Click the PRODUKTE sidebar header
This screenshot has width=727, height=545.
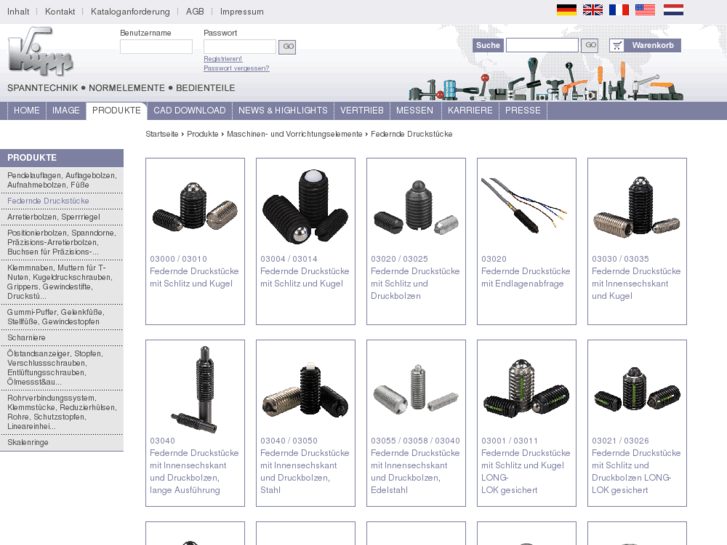coord(62,158)
